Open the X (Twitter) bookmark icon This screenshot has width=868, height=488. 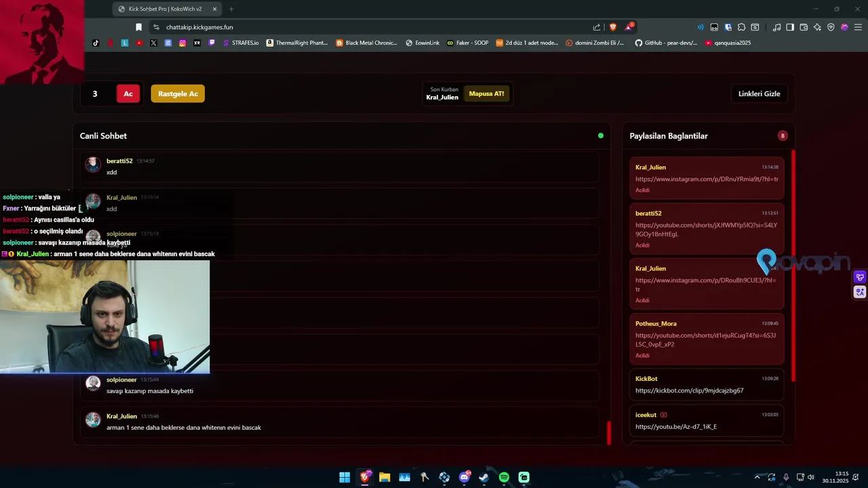[x=153, y=43]
